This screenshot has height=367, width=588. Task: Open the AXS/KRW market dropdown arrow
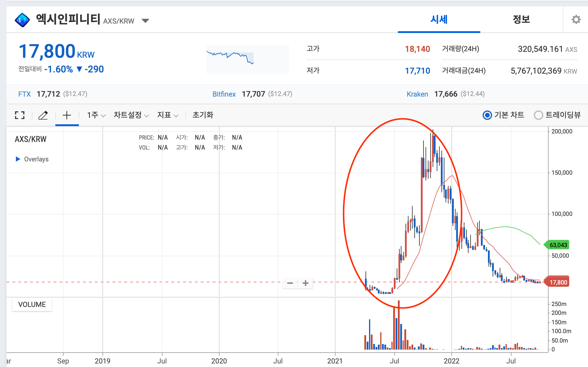[145, 21]
